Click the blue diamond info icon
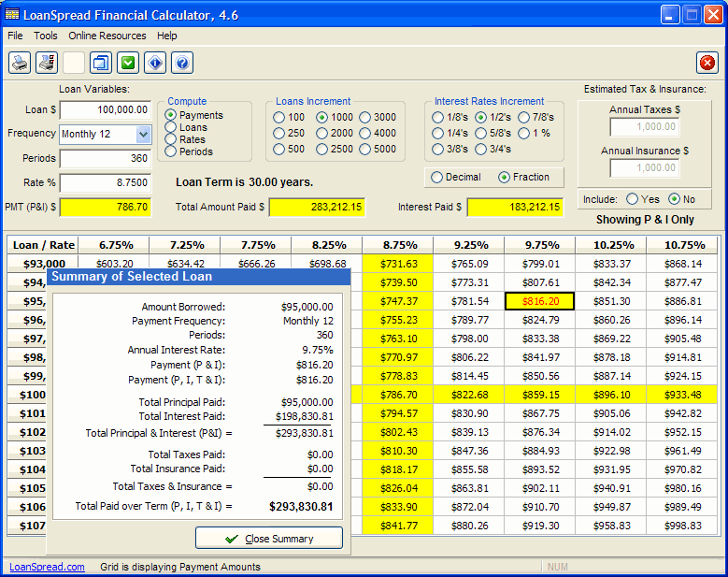Viewport: 728px width, 577px height. click(155, 63)
